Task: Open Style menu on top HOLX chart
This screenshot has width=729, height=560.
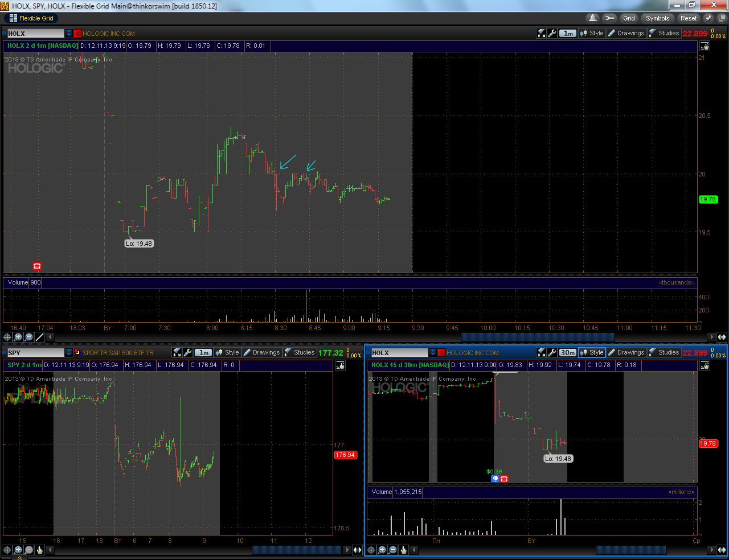Action: pyautogui.click(x=592, y=33)
